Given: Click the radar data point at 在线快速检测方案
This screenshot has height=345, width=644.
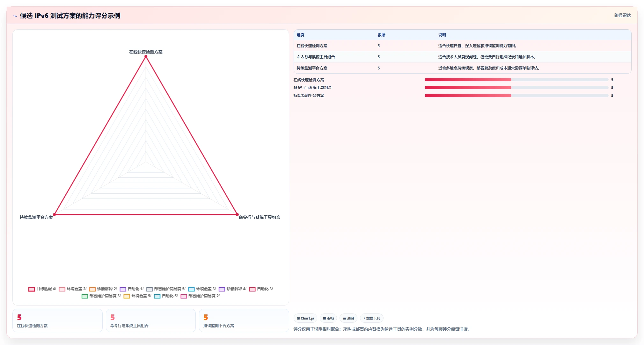Looking at the screenshot, I should (146, 57).
